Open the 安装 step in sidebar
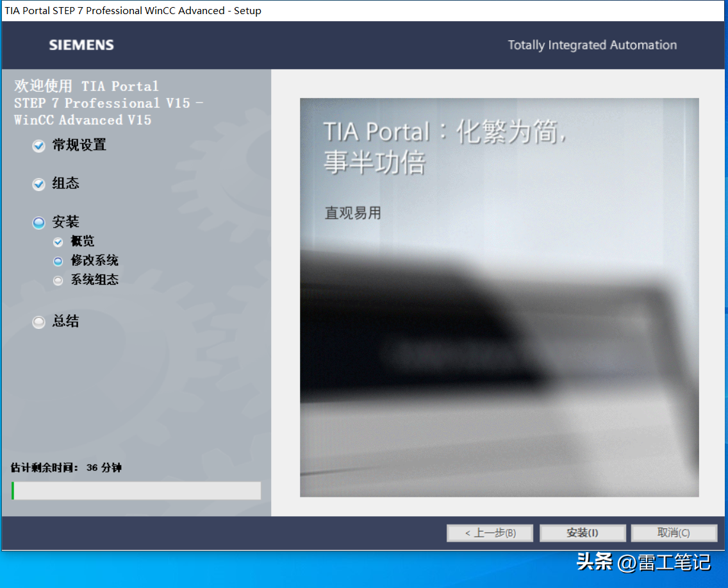Screen dimensions: 728x588 pos(66,222)
